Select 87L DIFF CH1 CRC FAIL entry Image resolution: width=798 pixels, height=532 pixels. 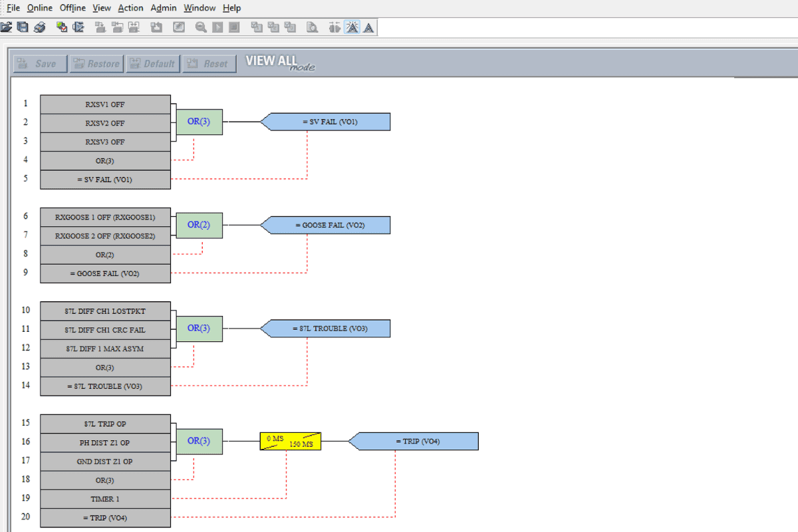click(105, 329)
